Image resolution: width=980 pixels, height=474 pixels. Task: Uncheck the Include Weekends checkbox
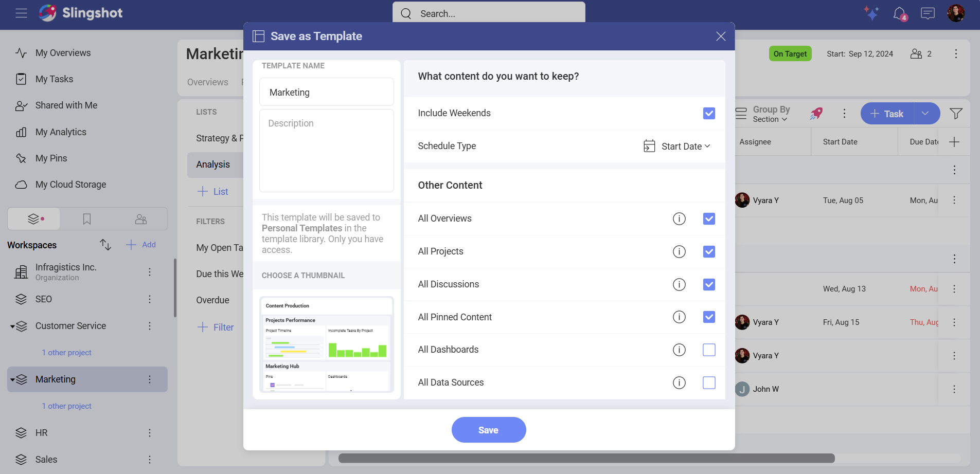(x=709, y=113)
